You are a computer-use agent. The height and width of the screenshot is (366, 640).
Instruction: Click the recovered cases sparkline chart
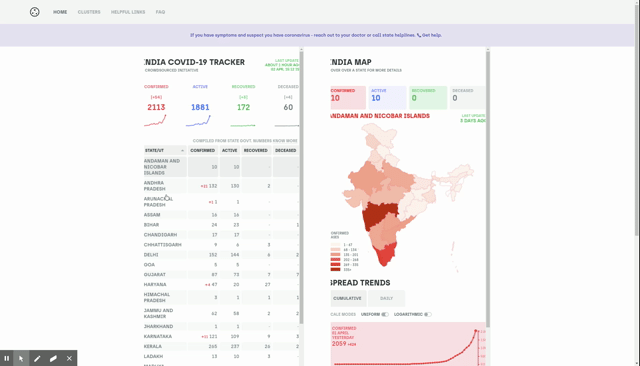[x=243, y=125]
